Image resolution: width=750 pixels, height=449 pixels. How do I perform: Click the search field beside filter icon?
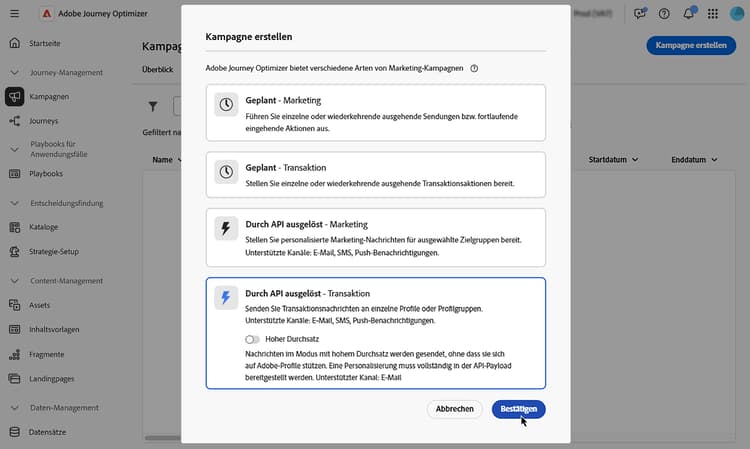[177, 107]
